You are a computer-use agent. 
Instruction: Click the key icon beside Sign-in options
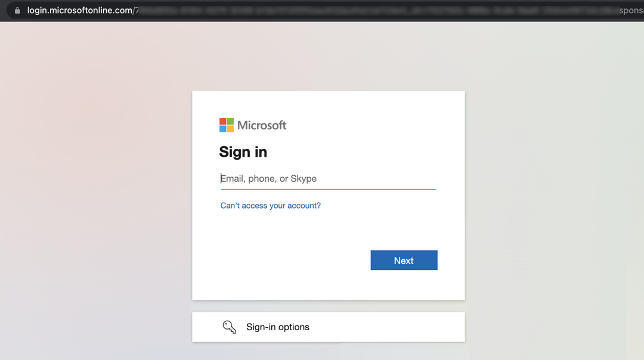(229, 327)
